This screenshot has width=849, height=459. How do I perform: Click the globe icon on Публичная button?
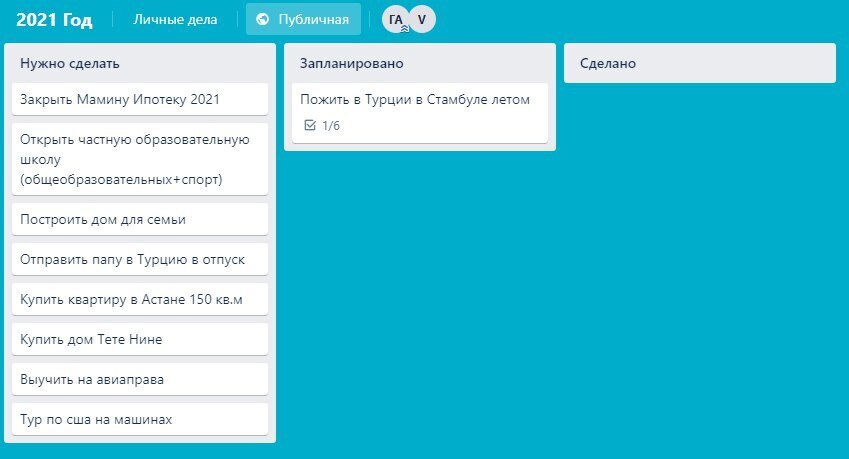pyautogui.click(x=263, y=19)
